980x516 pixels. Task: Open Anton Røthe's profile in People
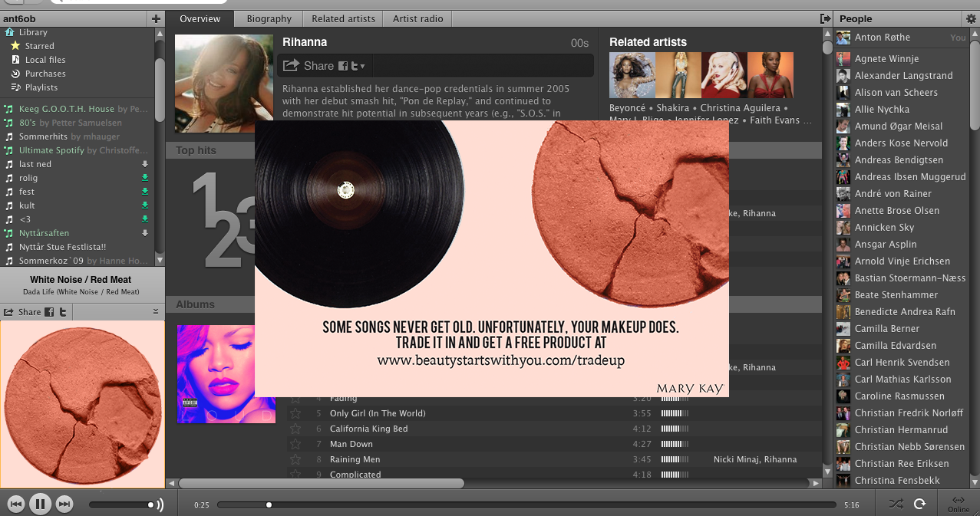click(x=883, y=38)
